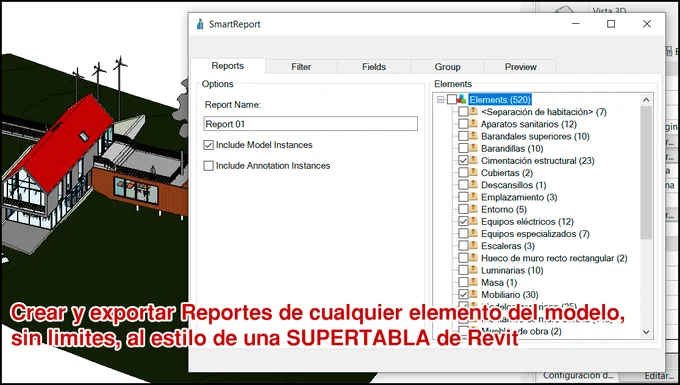Enable Include Annotation Instances

[x=209, y=166]
